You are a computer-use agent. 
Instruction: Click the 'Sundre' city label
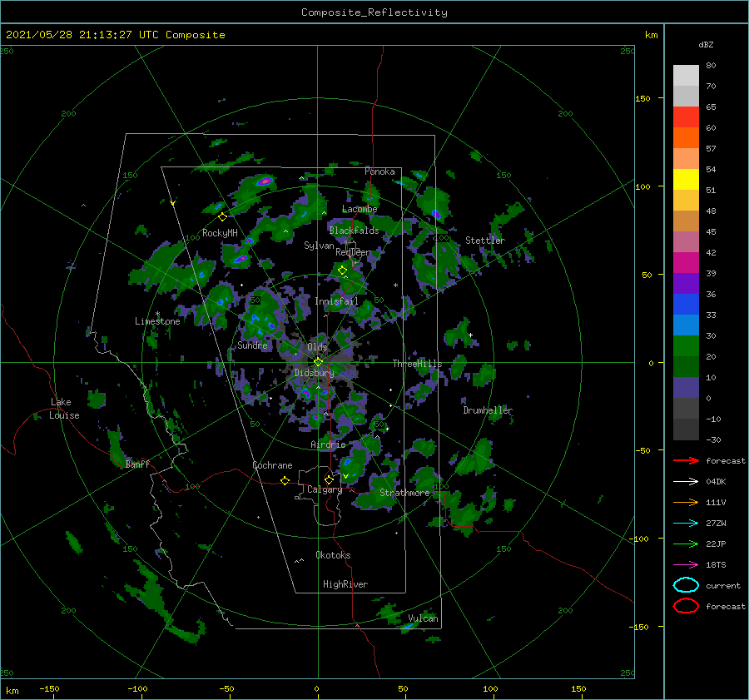tap(252, 345)
